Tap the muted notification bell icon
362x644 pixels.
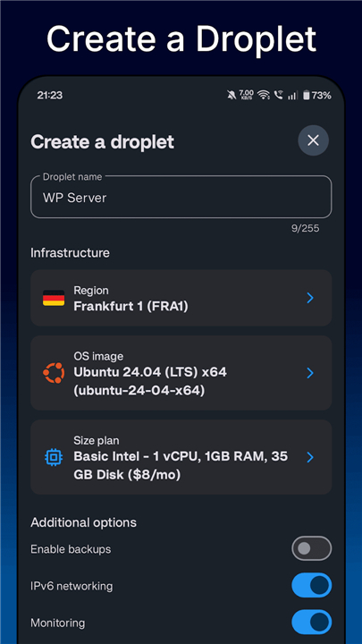click(x=232, y=96)
